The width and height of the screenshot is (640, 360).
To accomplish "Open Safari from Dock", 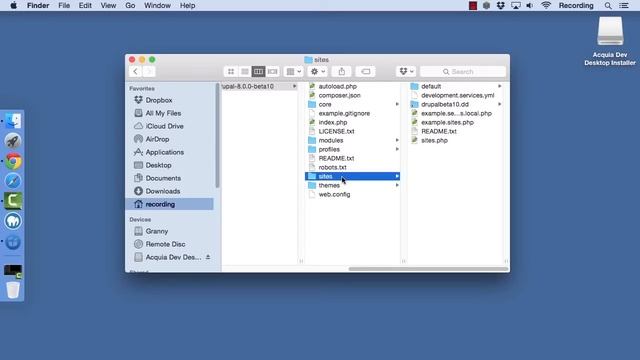I will coord(13,181).
